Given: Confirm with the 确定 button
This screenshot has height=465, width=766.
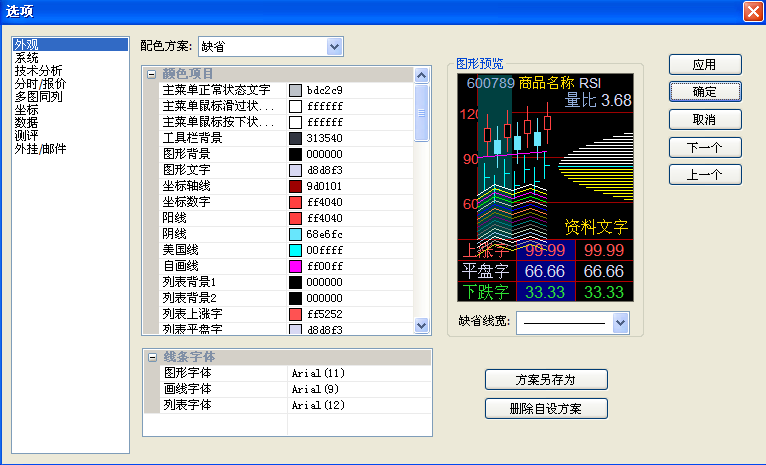Looking at the screenshot, I should [705, 92].
